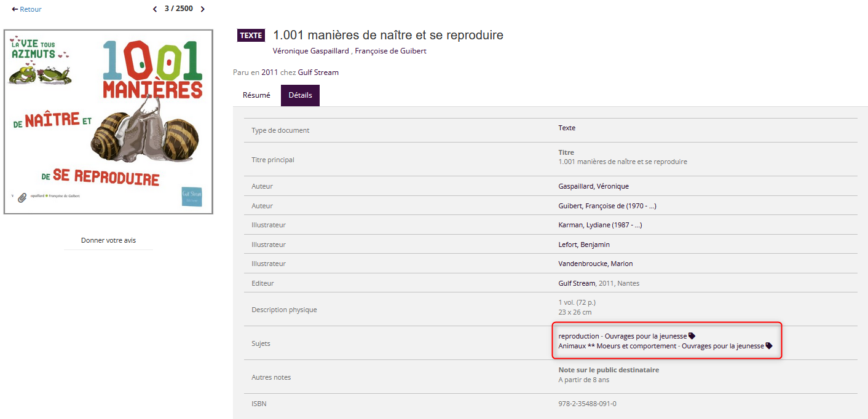Open the book cover thumbnail
Screen dimensions: 868x419
click(x=108, y=122)
